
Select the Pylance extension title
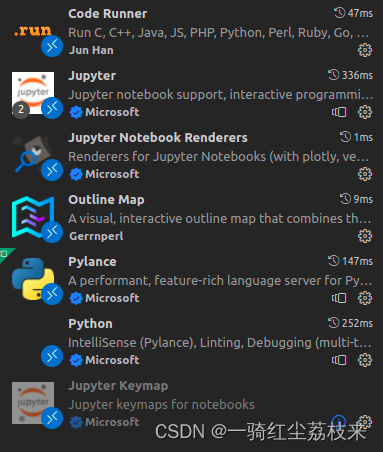[92, 262]
